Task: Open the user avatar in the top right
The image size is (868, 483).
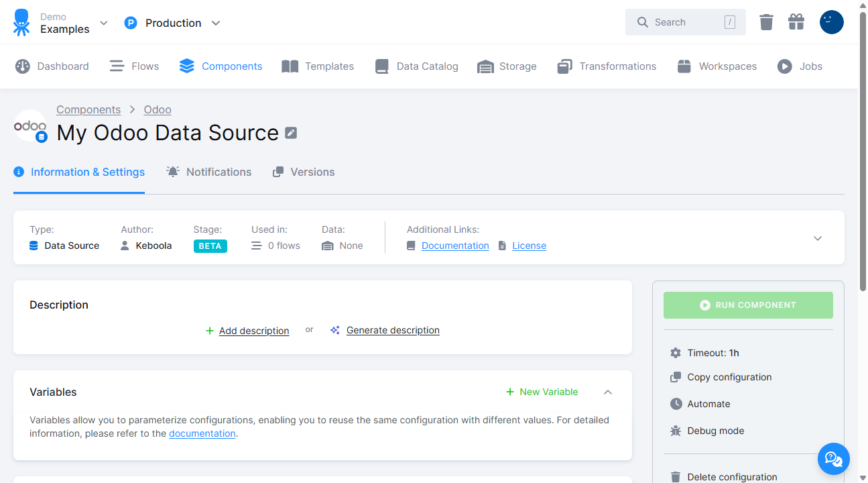Action: (x=831, y=21)
